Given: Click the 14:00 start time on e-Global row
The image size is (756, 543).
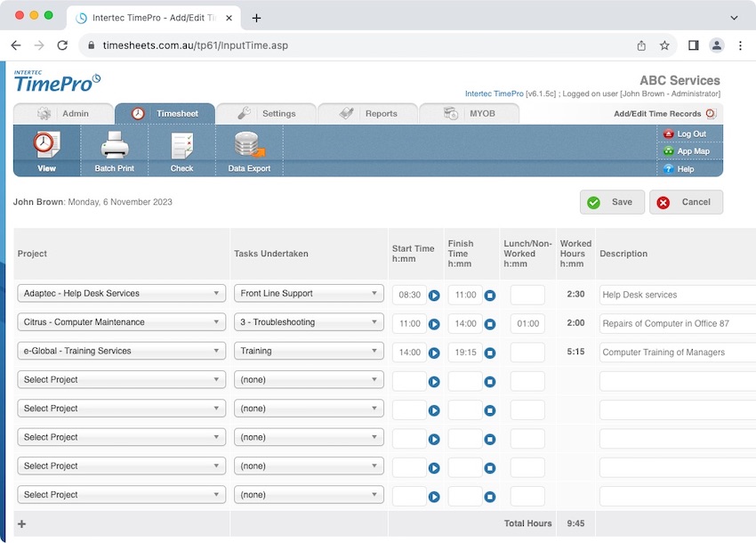Looking at the screenshot, I should coord(409,353).
